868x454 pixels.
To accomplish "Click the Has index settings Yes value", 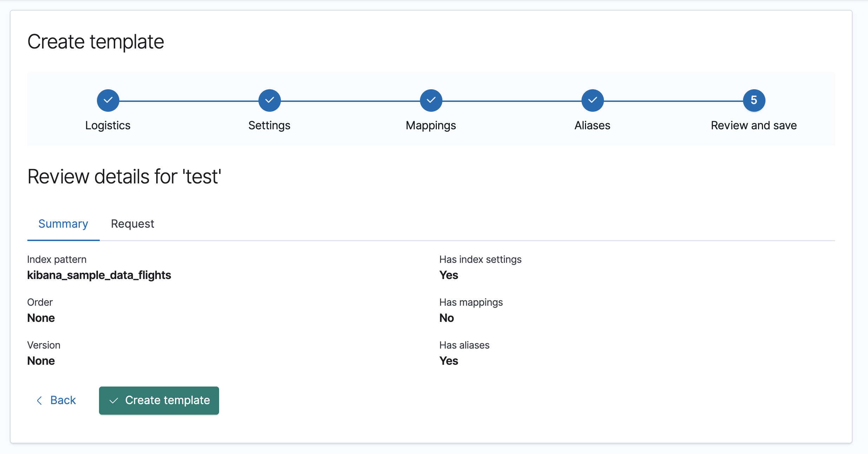I will 449,275.
